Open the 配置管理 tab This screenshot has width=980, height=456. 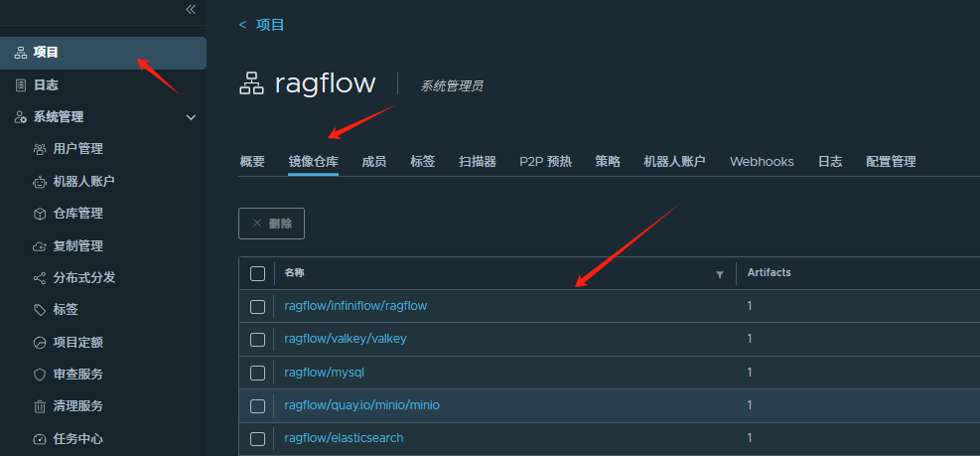tap(891, 161)
